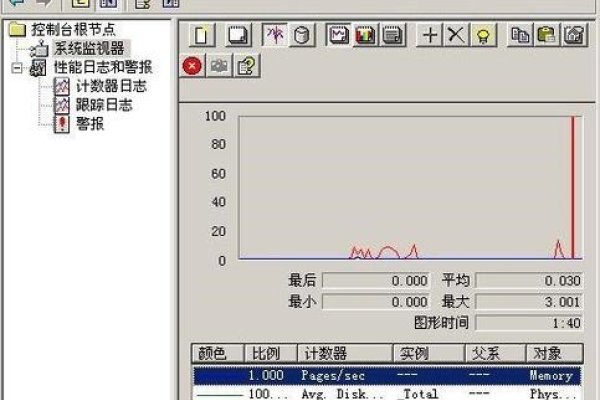Click the 最大 value field 3.001
600x400 pixels.
(529, 302)
